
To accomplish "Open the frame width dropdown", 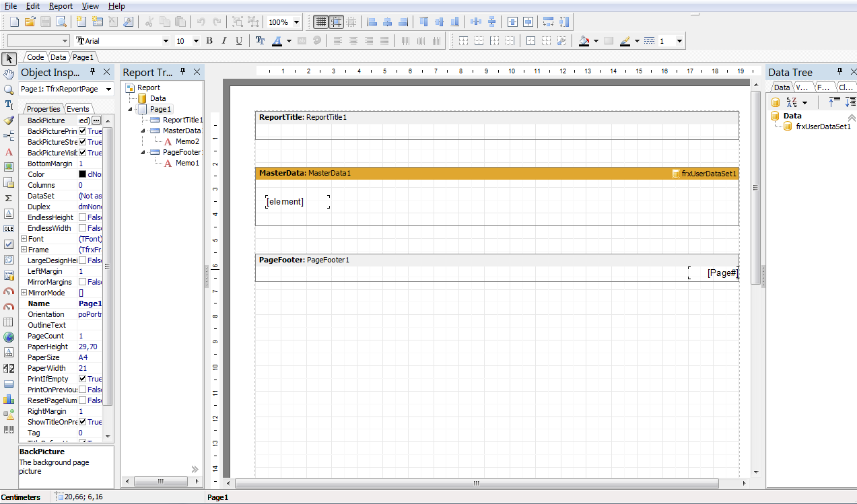I will point(679,41).
